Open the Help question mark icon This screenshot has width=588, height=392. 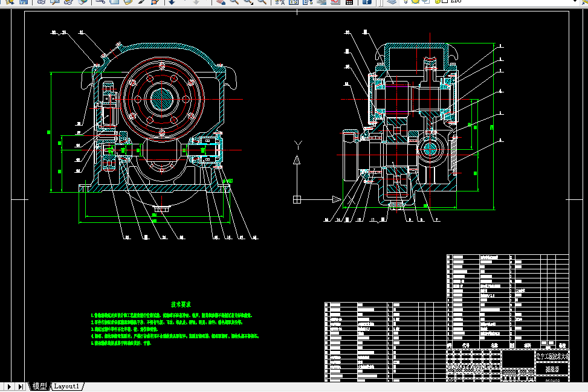tap(367, 2)
